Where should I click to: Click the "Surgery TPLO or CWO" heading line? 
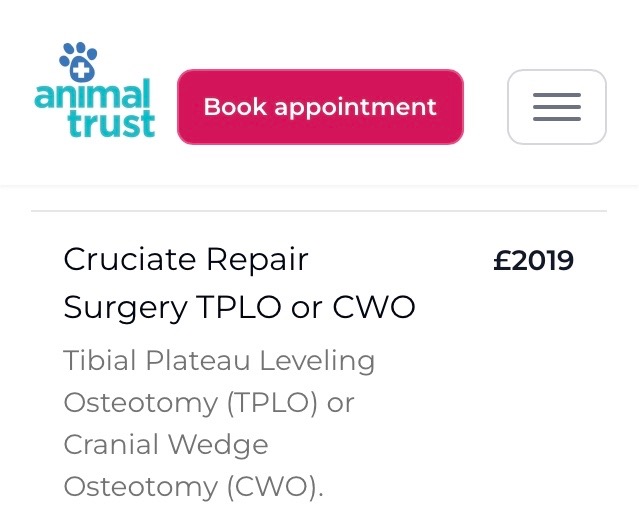239,307
